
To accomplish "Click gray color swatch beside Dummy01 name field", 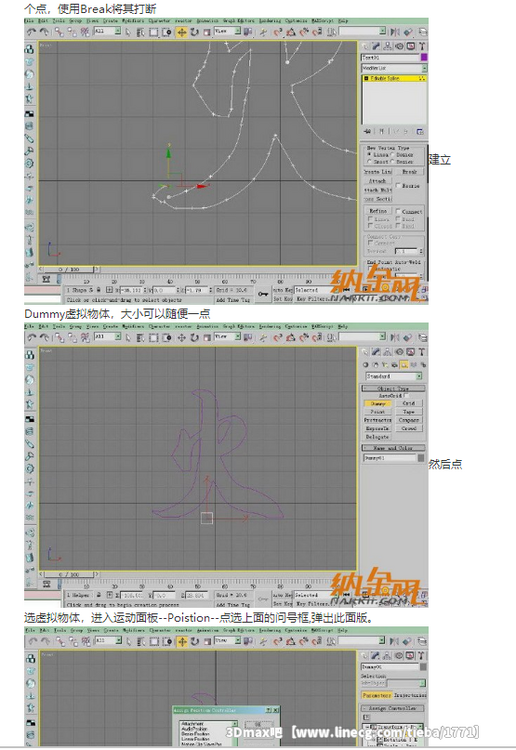I will point(421,458).
